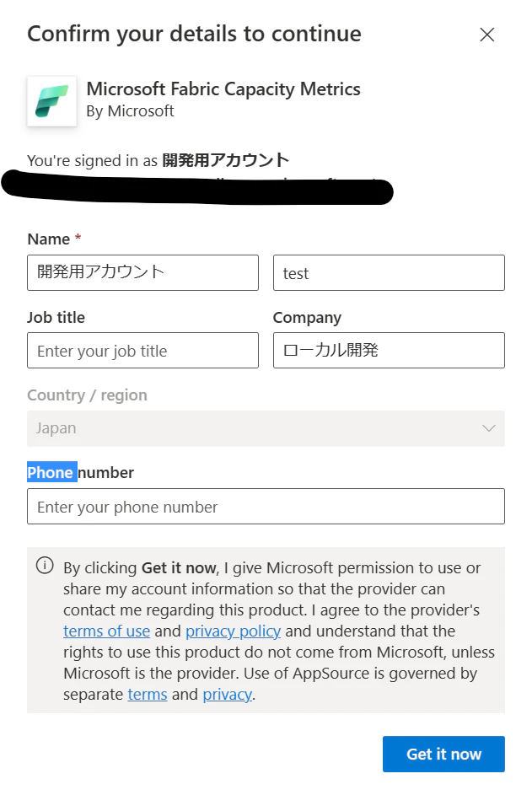Open the Japan country dropdown
532x795 pixels.
click(x=266, y=428)
